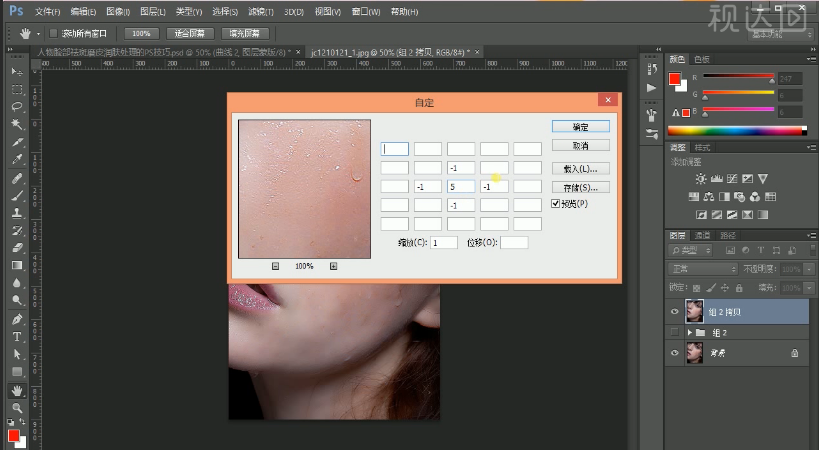Add a Brightness/Contrast adjustment
Screen dimensions: 819x450
tap(700, 179)
